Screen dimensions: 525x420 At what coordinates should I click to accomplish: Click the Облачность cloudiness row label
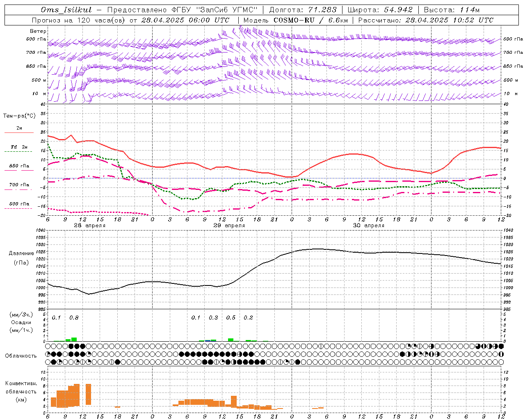point(21,356)
